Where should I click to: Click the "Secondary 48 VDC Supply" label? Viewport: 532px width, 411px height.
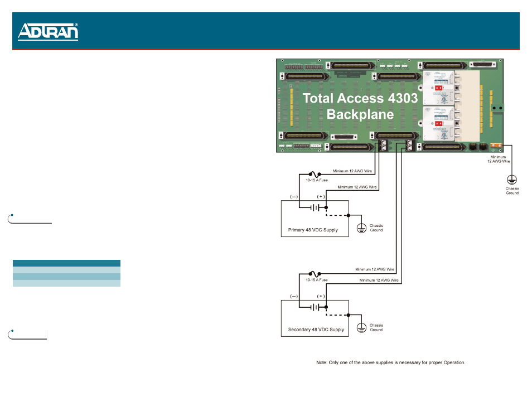point(316,330)
